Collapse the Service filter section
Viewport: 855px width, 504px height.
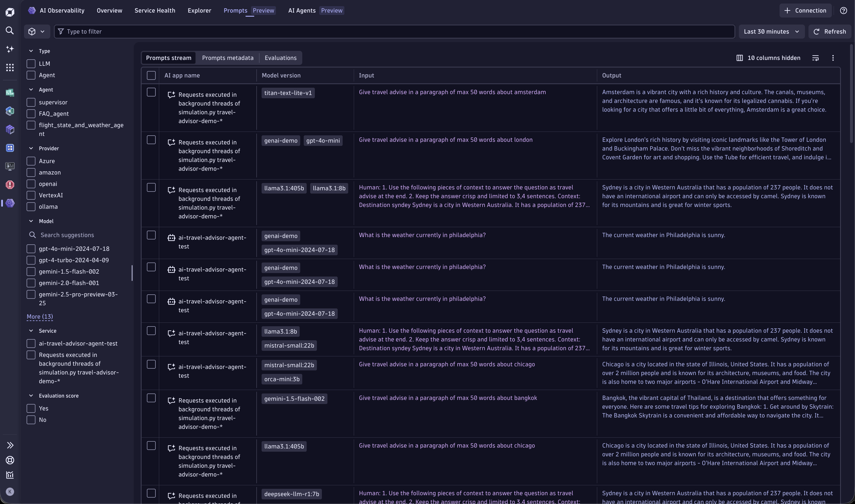(31, 331)
